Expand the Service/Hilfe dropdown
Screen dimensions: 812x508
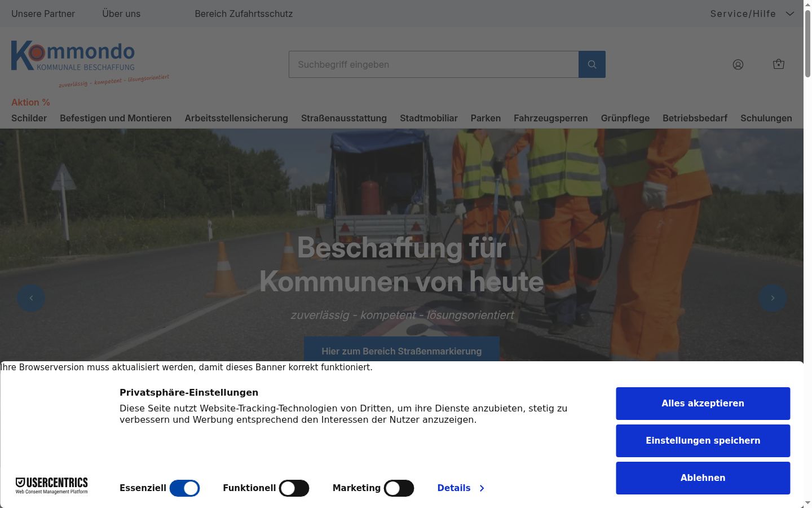pos(752,14)
